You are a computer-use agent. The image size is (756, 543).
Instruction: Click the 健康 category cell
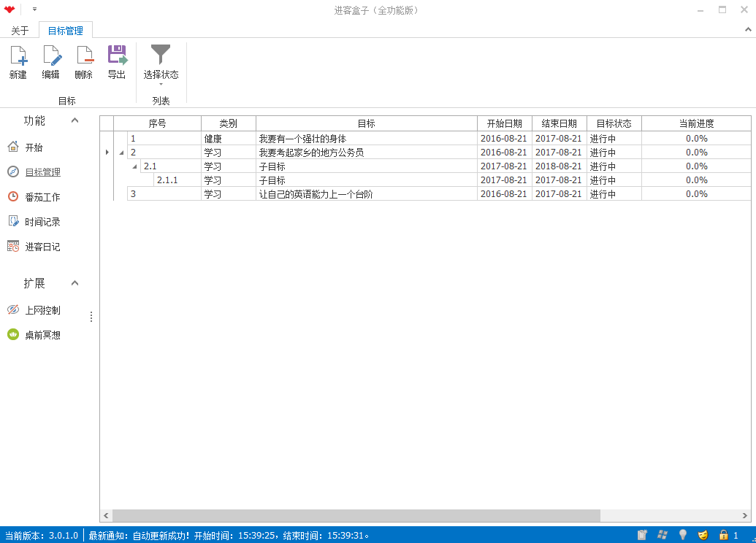click(x=229, y=139)
